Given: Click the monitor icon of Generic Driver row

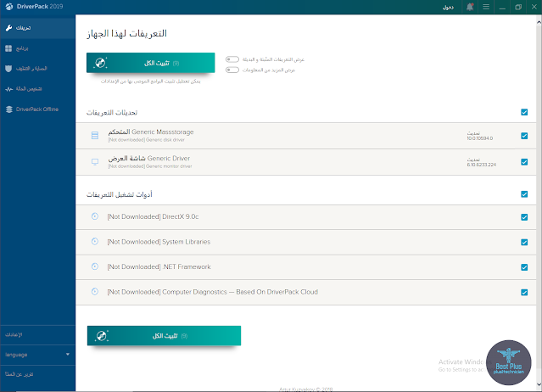Looking at the screenshot, I should (95, 161).
